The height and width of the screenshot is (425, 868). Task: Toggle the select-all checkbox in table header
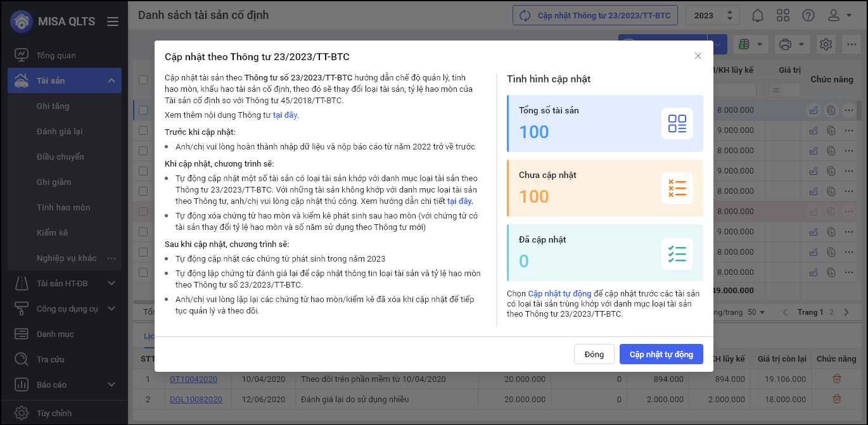(143, 80)
